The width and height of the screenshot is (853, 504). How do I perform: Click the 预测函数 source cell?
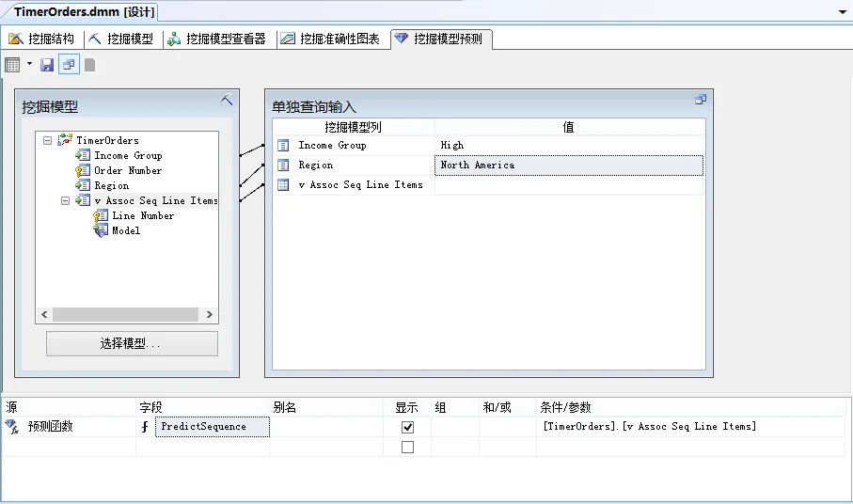point(69,427)
